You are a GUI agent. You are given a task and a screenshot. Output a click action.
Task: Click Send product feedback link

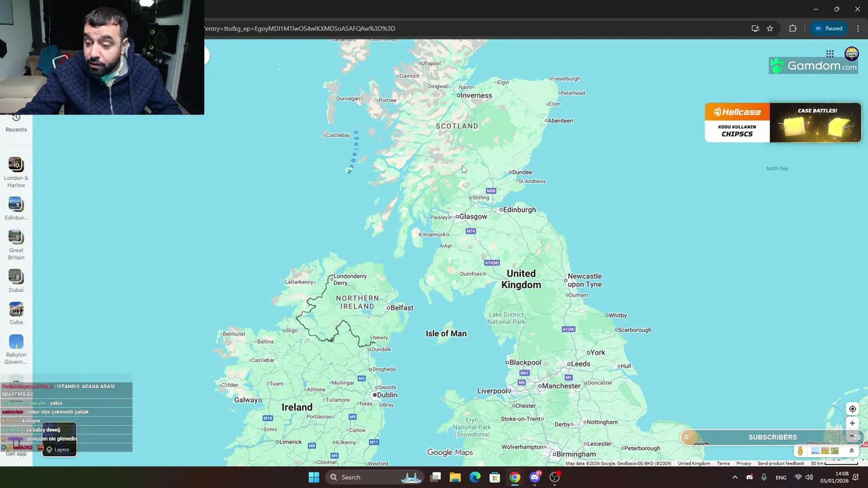coord(781,464)
